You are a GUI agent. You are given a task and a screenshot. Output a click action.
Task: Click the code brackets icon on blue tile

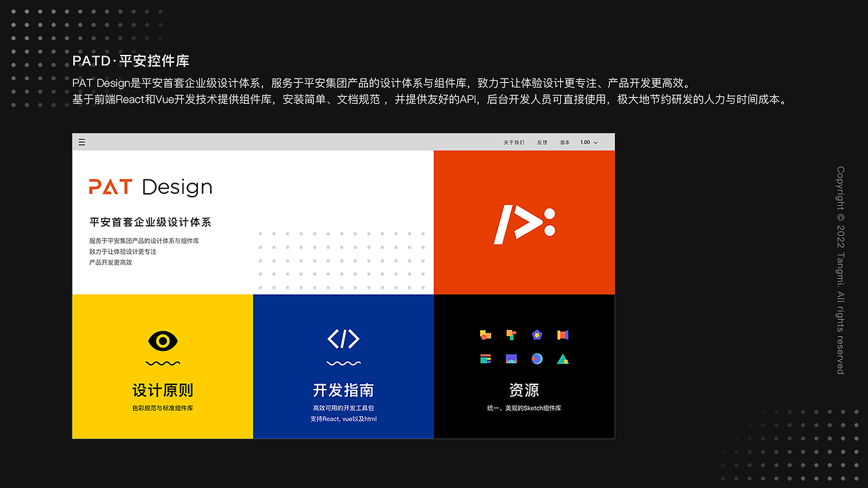(343, 338)
